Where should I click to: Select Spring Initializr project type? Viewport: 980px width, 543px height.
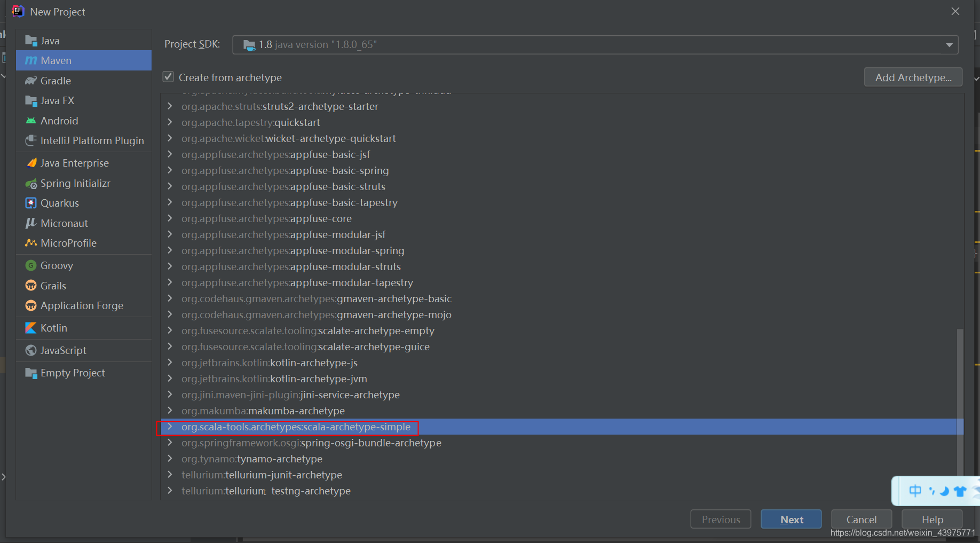84,183
